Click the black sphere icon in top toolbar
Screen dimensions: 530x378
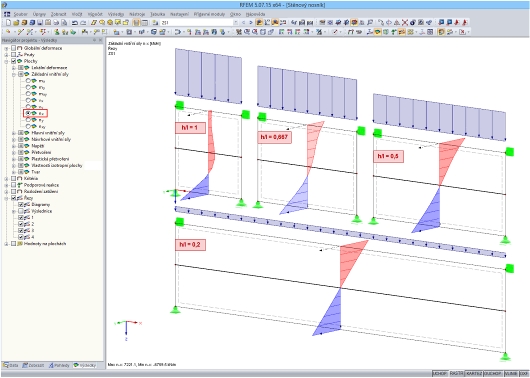pos(413,23)
